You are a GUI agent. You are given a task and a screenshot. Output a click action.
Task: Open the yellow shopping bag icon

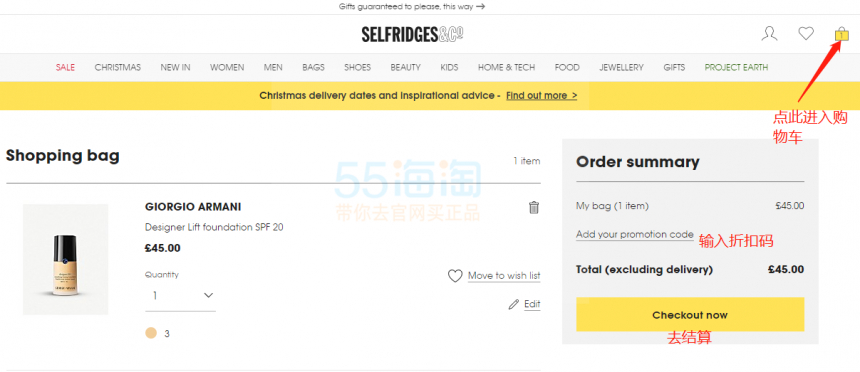pyautogui.click(x=841, y=35)
